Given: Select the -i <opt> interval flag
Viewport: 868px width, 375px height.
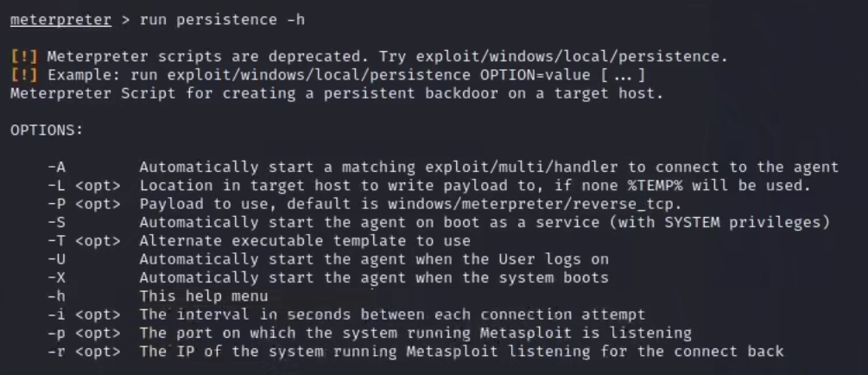Looking at the screenshot, I should click(84, 315).
